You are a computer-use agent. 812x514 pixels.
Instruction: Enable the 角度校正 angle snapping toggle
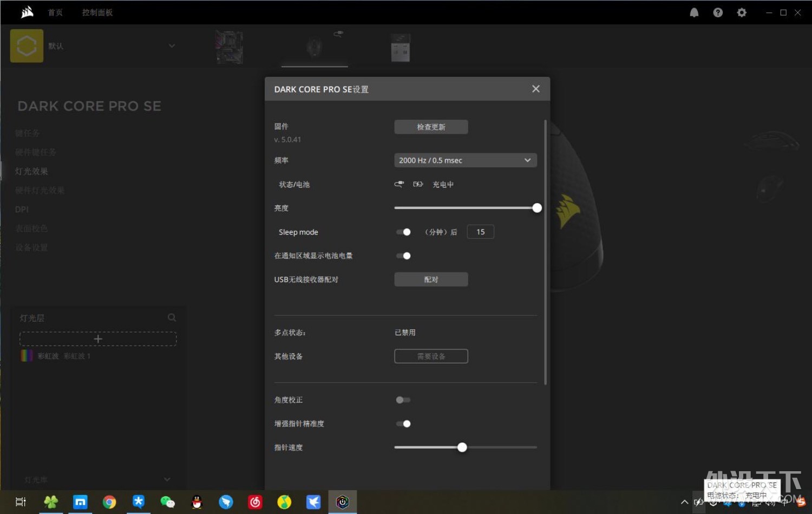tap(403, 400)
